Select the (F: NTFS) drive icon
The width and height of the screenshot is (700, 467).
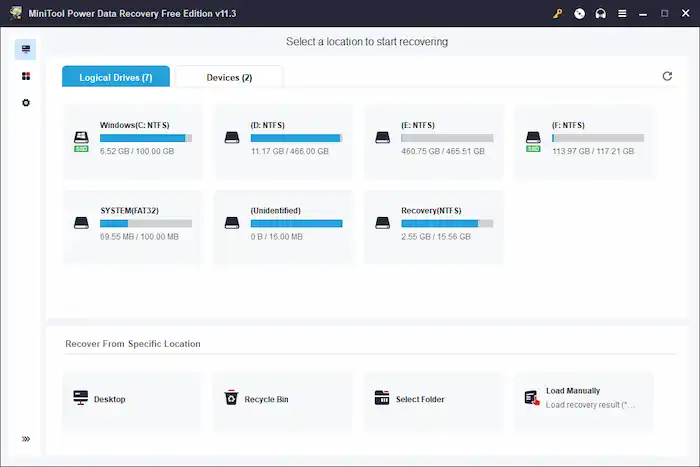click(x=533, y=141)
